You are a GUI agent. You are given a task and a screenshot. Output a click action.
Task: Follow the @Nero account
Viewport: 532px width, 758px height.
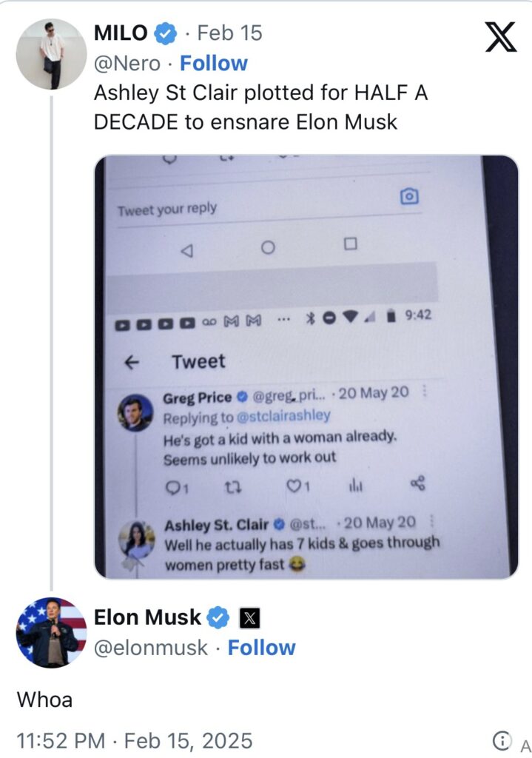point(214,64)
